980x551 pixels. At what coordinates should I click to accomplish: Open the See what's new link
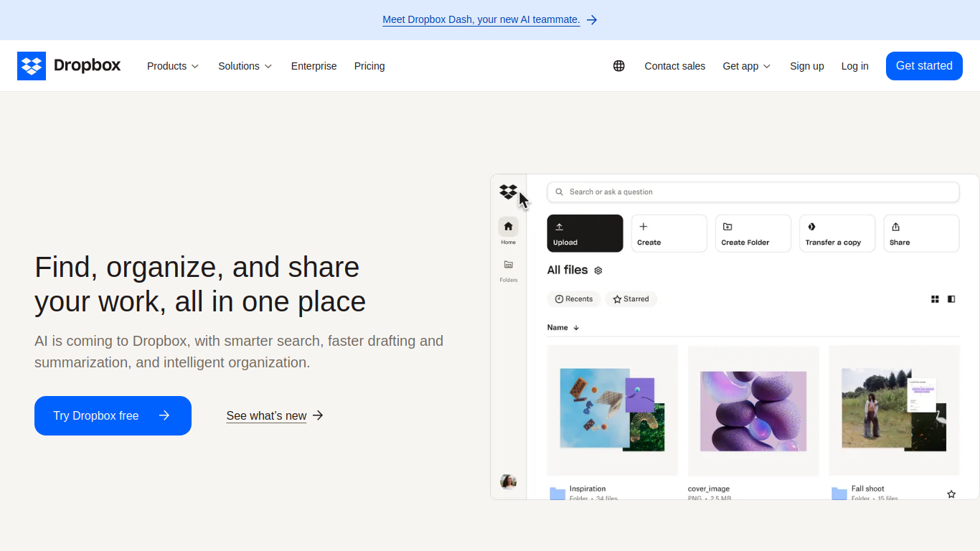(266, 415)
